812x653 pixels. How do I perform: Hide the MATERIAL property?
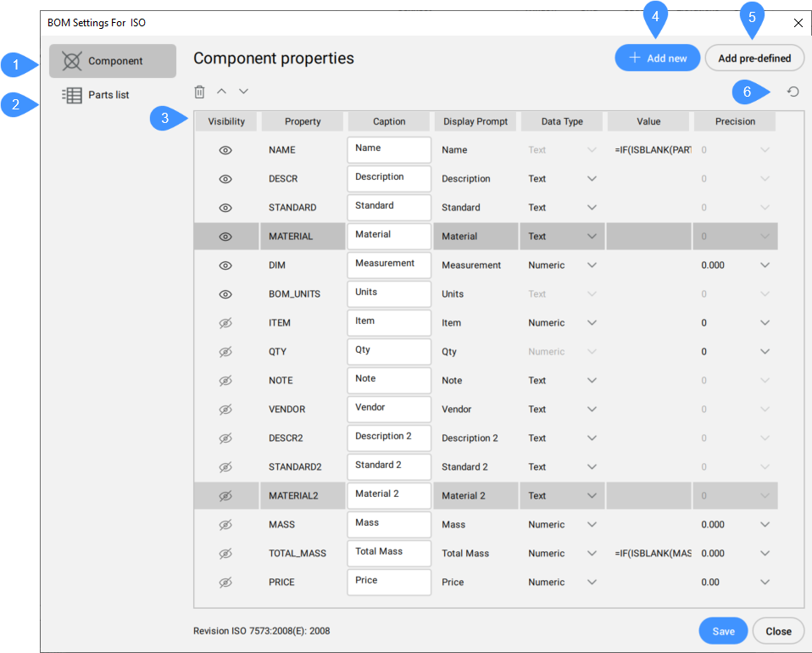pyautogui.click(x=225, y=237)
